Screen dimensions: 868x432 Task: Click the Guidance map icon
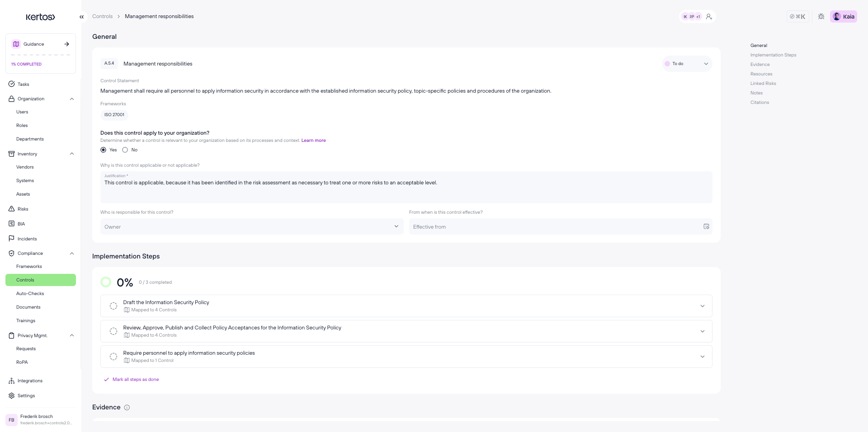point(16,44)
